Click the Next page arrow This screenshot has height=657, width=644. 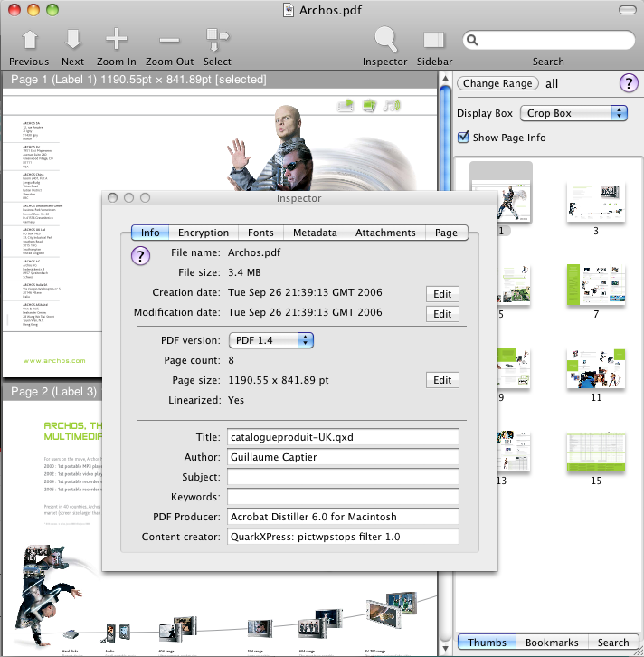point(73,40)
